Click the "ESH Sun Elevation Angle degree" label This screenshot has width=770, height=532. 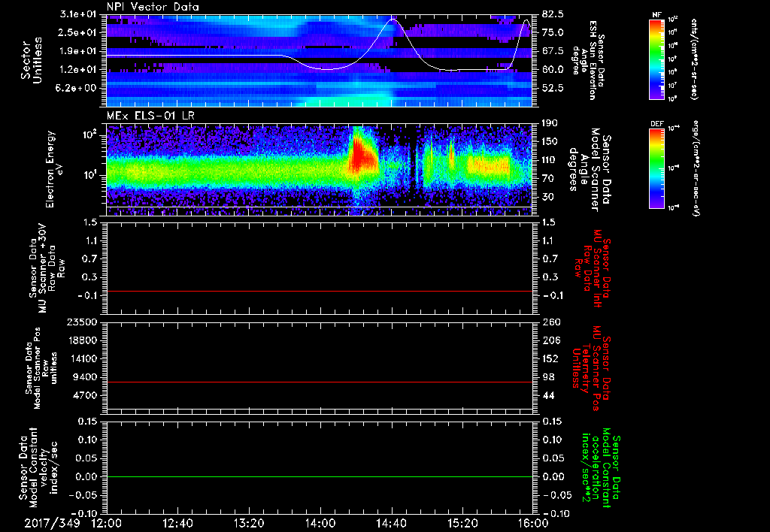click(x=588, y=60)
